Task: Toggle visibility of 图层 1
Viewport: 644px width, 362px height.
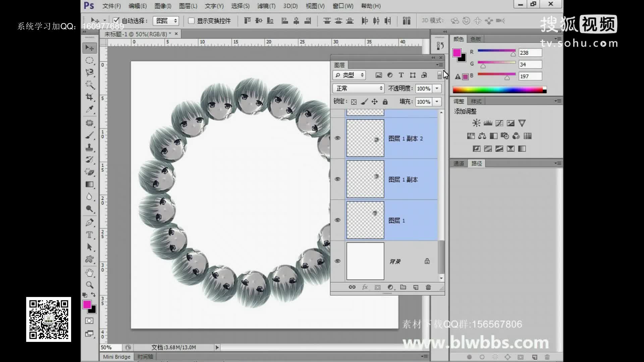Action: pos(338,220)
